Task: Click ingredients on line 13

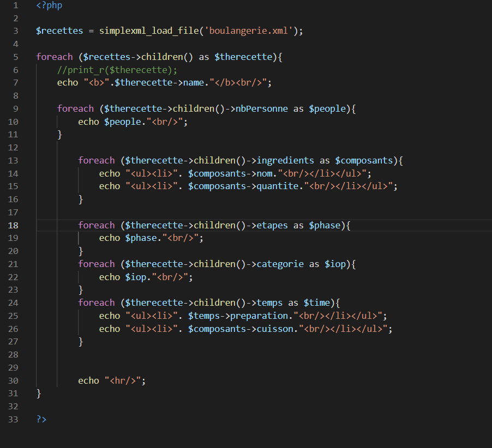Action: [285, 161]
